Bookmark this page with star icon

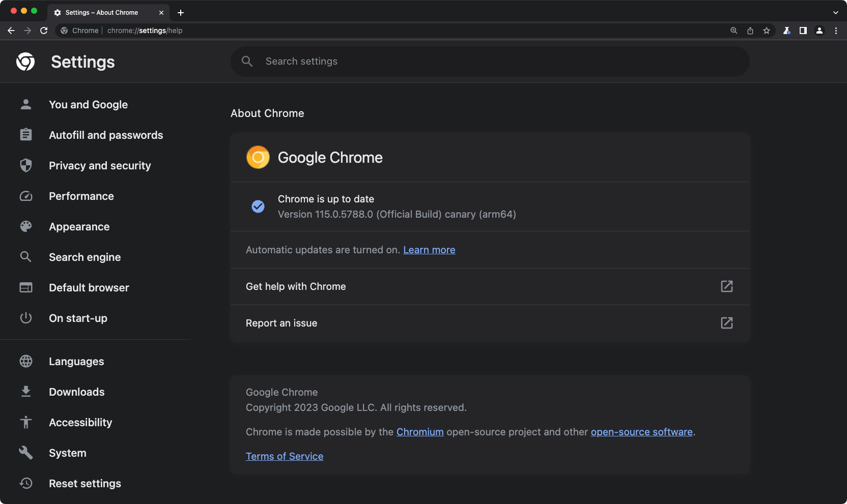click(767, 31)
